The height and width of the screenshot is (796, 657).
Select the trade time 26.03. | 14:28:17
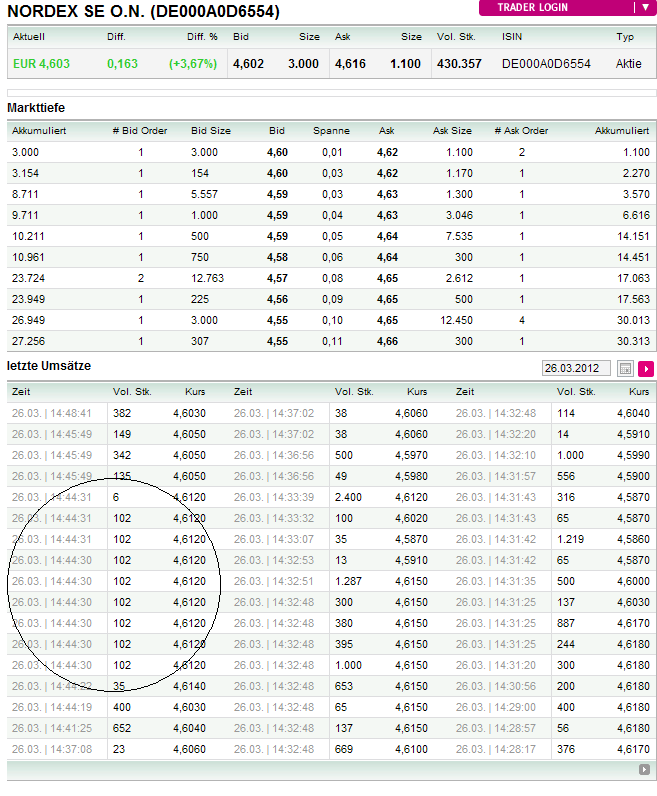[x=496, y=749]
